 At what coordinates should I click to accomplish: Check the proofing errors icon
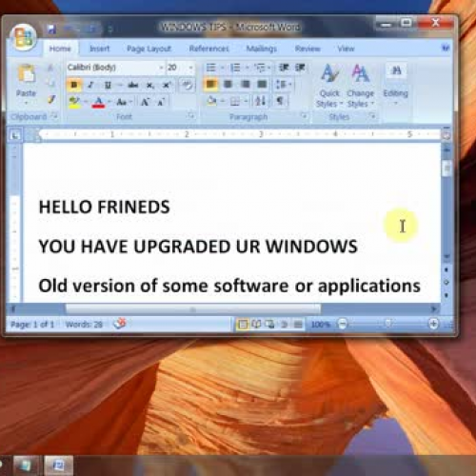point(120,324)
